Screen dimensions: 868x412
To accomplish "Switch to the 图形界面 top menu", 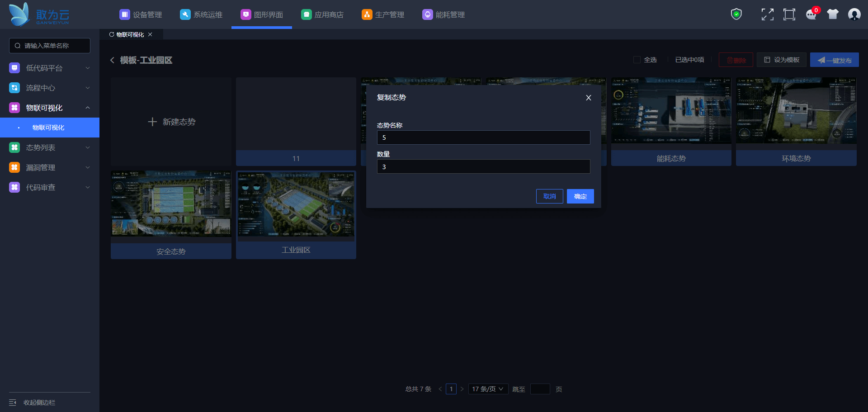I will [262, 14].
